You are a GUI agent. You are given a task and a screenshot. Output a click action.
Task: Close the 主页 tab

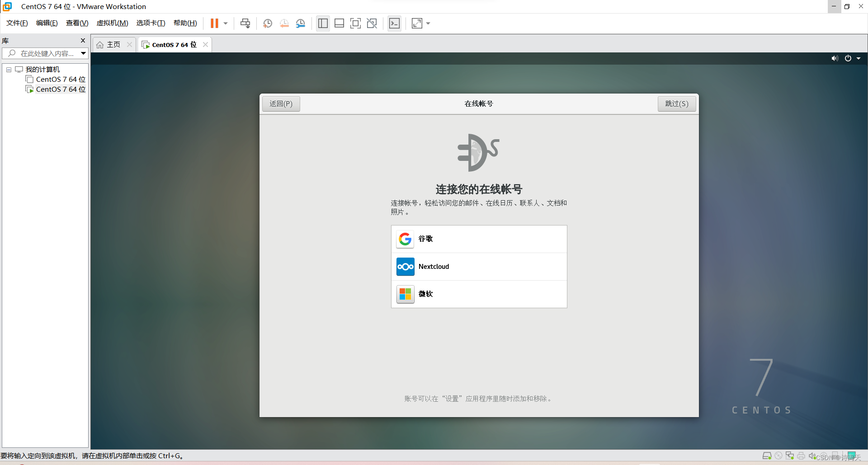click(129, 44)
